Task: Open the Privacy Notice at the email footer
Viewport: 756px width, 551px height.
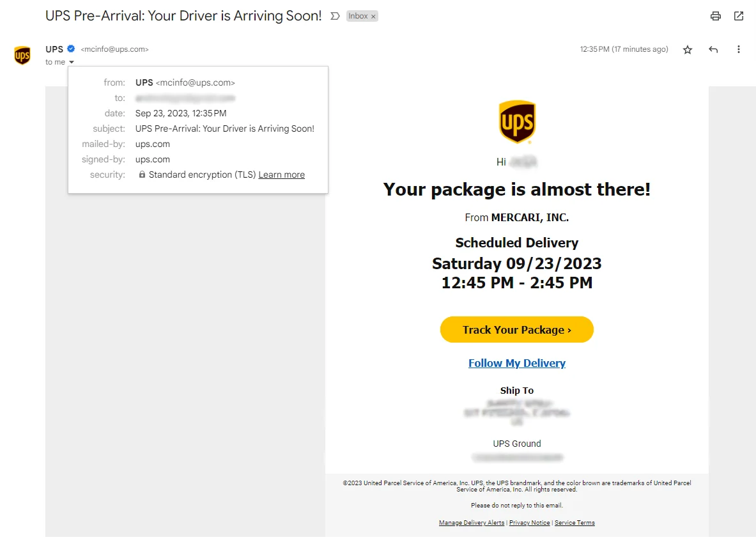Action: [x=529, y=522]
